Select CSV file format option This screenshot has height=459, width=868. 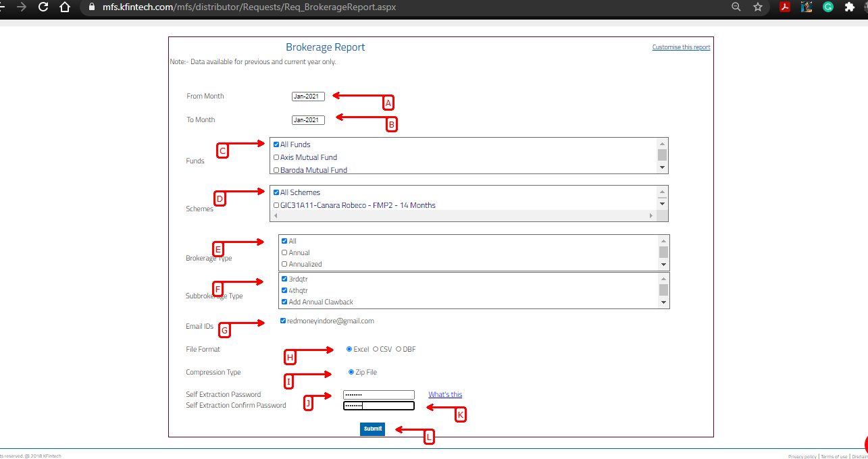[376, 349]
